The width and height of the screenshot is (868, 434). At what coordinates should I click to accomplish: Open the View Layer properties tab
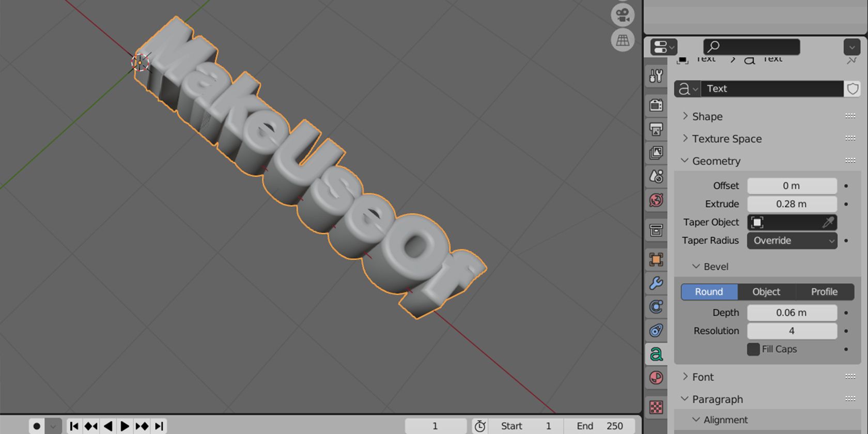656,152
